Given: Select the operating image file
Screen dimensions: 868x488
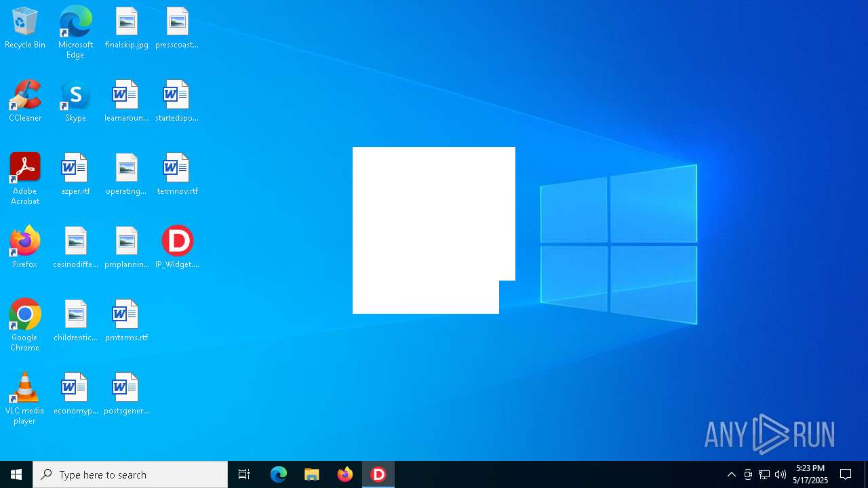Looking at the screenshot, I should click(126, 175).
